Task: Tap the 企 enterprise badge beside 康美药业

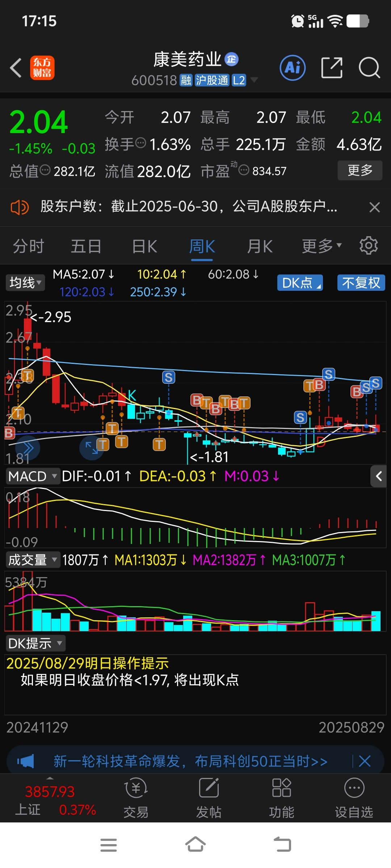Action: (231, 59)
